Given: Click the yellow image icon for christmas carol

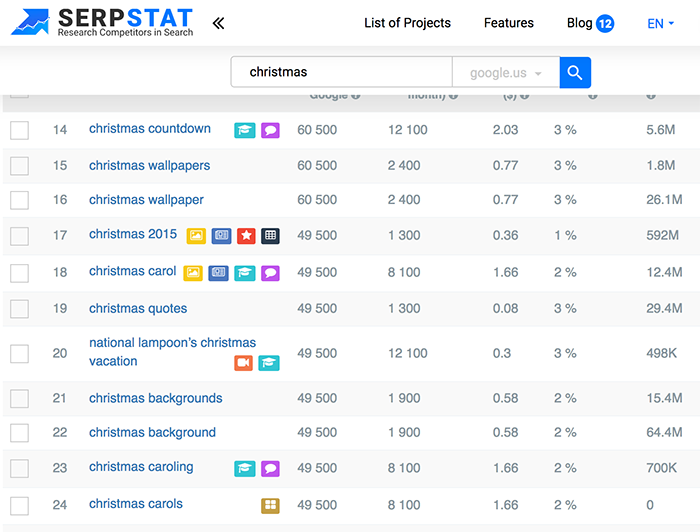Looking at the screenshot, I should click(x=193, y=273).
